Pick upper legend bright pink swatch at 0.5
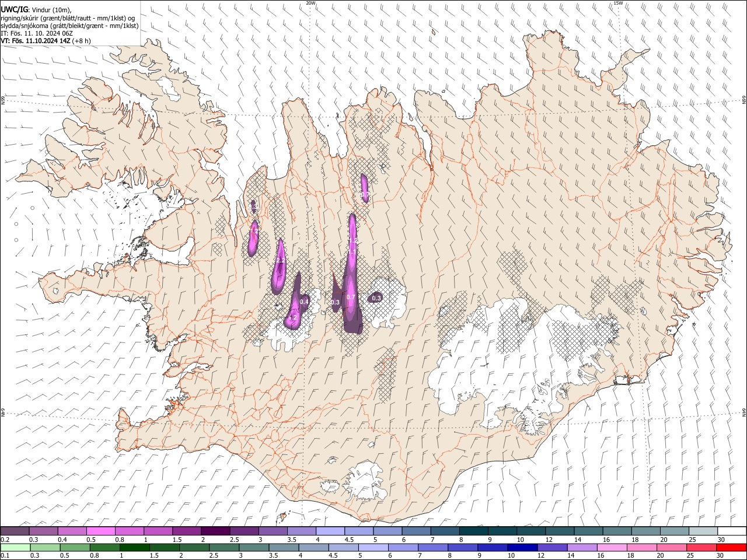The height and width of the screenshot is (560, 747). 100,531
